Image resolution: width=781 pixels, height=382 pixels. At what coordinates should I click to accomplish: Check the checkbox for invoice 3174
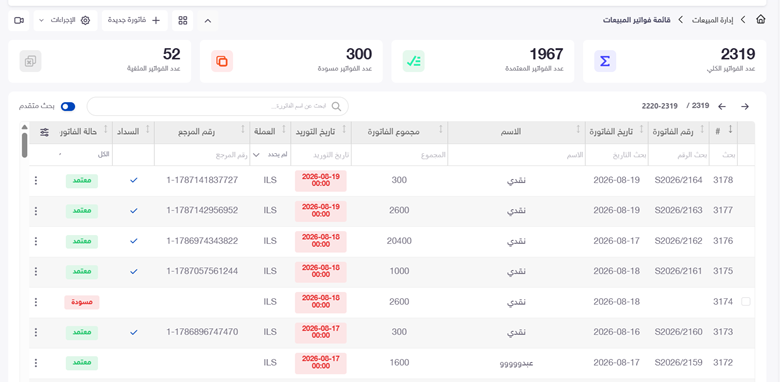746,301
